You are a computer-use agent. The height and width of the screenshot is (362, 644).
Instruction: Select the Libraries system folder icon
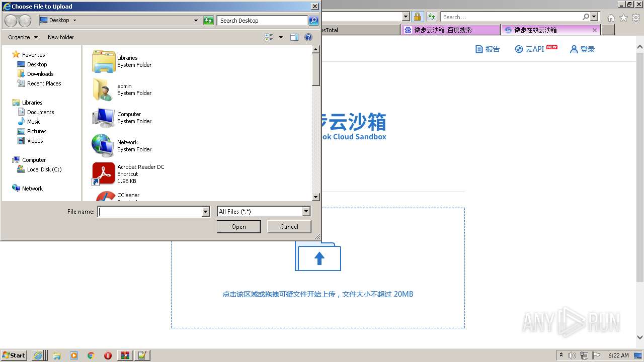tap(104, 61)
